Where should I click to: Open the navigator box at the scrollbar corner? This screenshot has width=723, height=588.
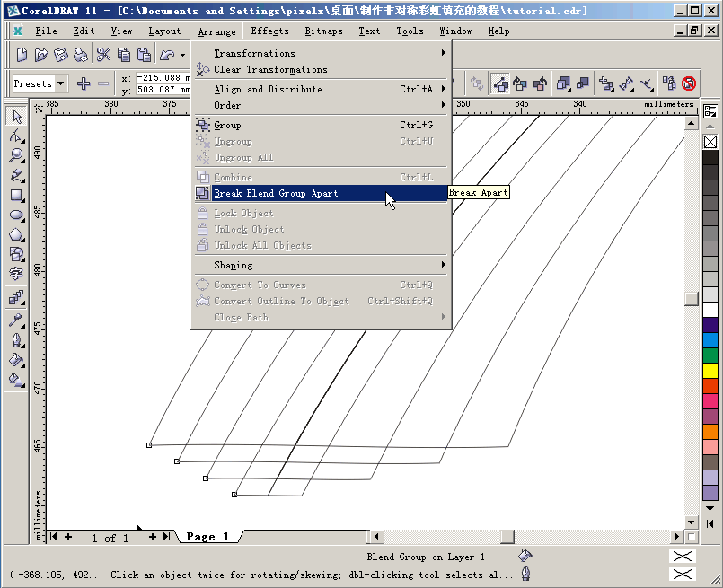tap(691, 537)
